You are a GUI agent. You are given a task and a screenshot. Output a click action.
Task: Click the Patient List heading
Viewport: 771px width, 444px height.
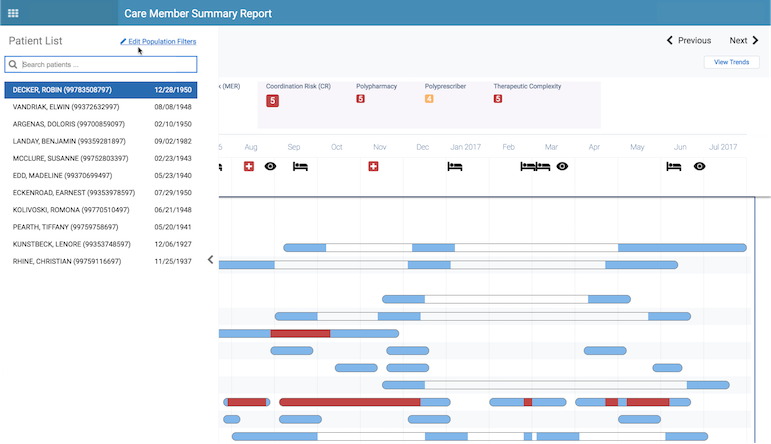[35, 41]
